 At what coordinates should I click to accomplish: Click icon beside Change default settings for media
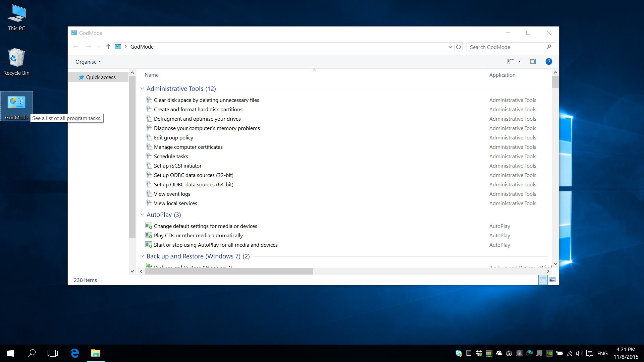tap(149, 226)
